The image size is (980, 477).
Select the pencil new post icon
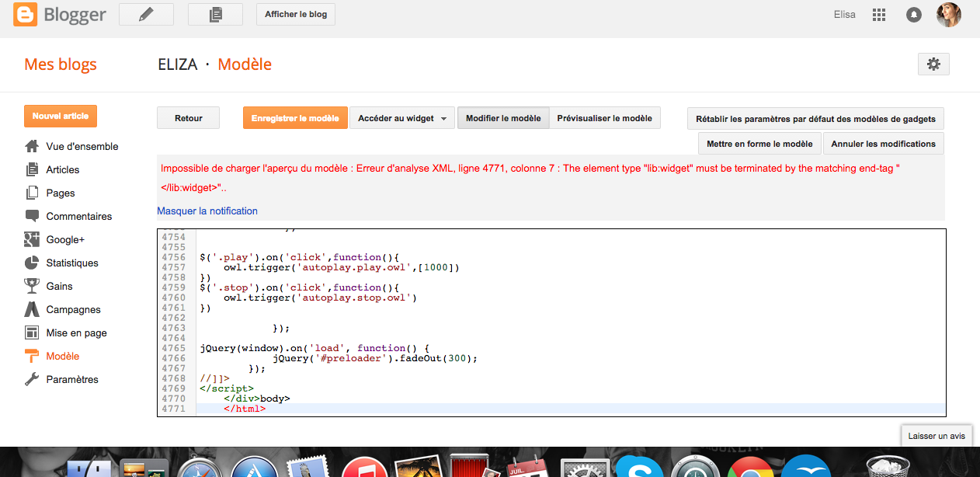[146, 14]
